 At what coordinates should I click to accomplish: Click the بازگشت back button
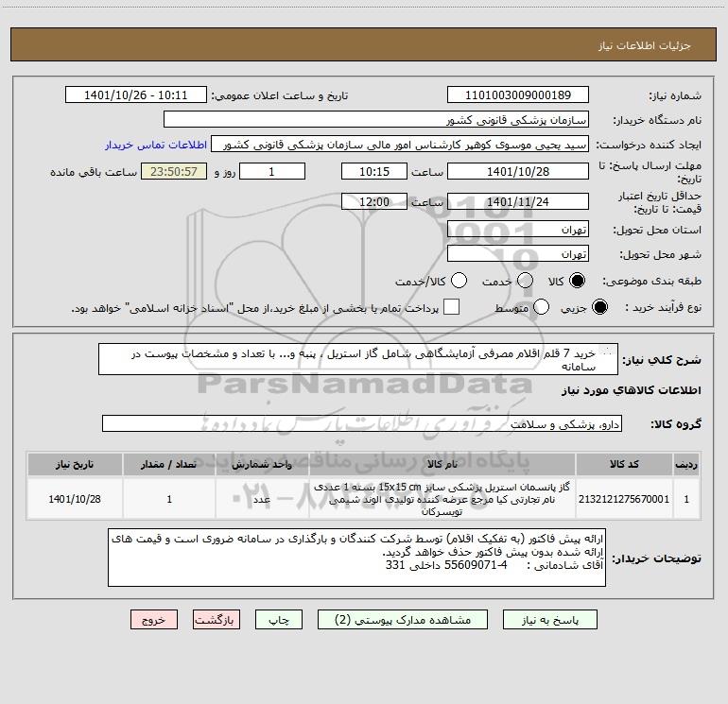click(x=217, y=620)
